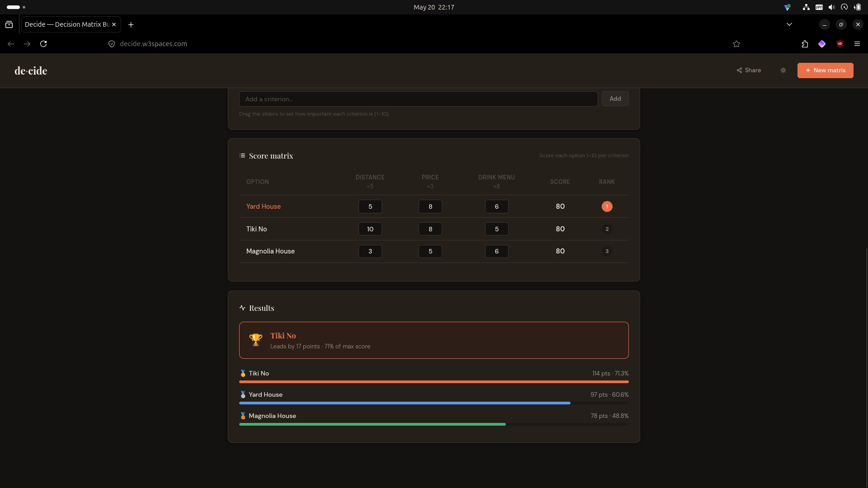Image resolution: width=868 pixels, height=488 pixels.
Task: Click the rank 3 badge
Action: coord(607,251)
